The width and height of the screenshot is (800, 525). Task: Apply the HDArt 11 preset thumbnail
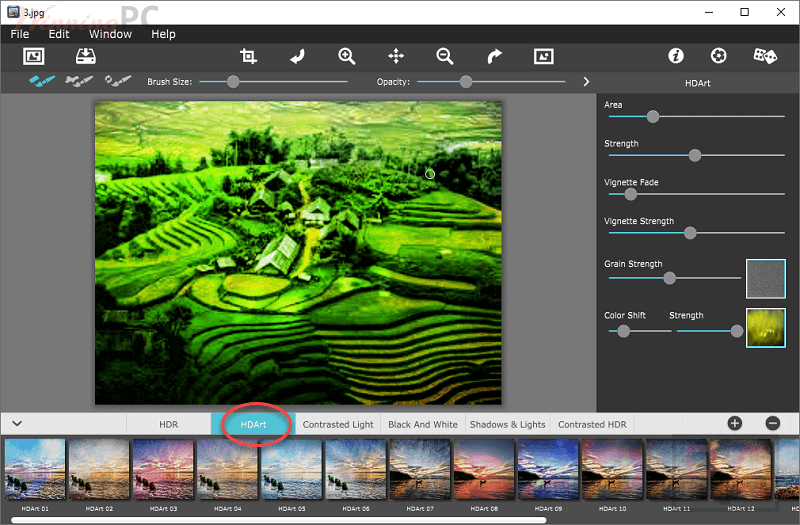[x=677, y=469]
